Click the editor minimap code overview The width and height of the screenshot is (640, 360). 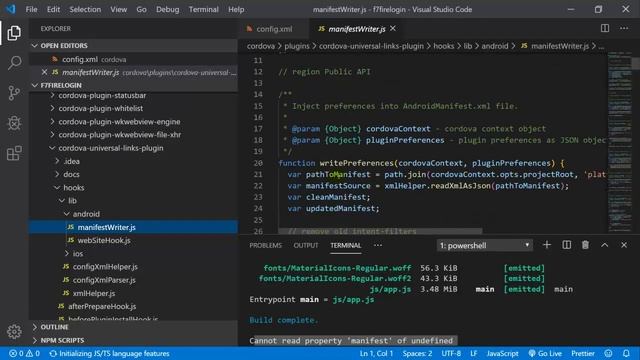pos(620,143)
